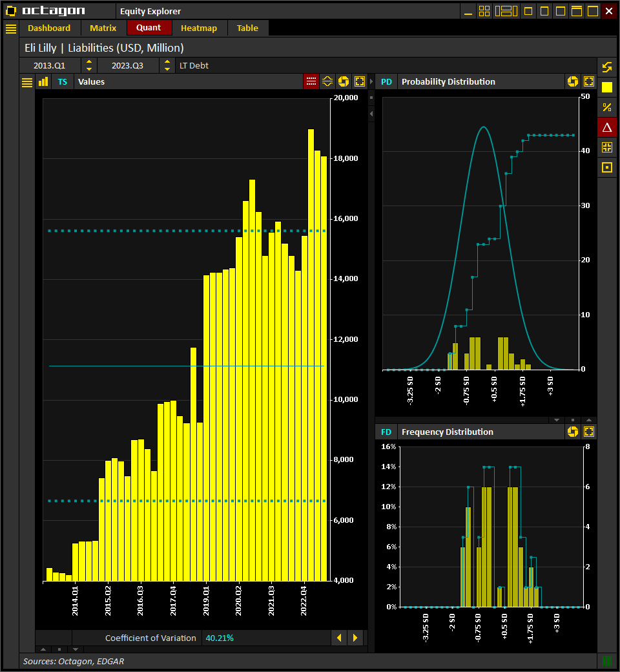
Task: Go to next statistic with right arrow
Action: pos(355,638)
